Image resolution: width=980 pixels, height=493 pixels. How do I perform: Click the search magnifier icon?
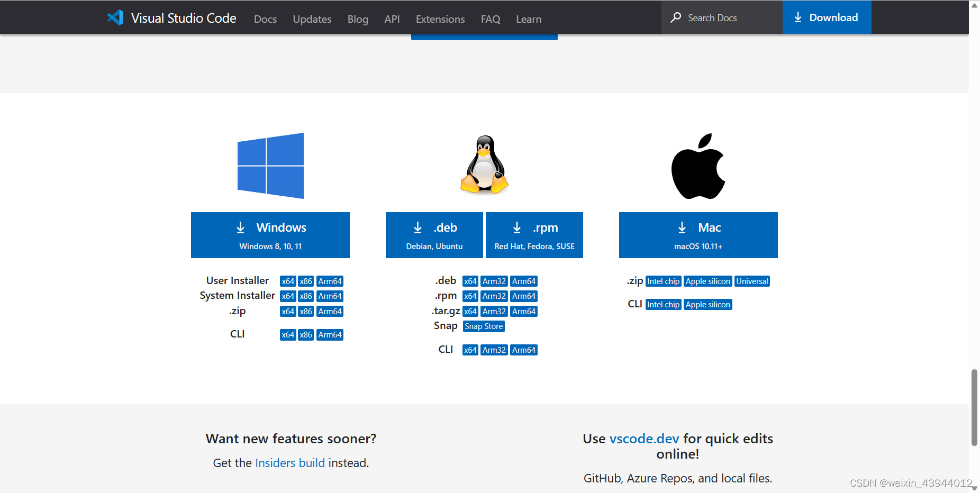(x=676, y=17)
